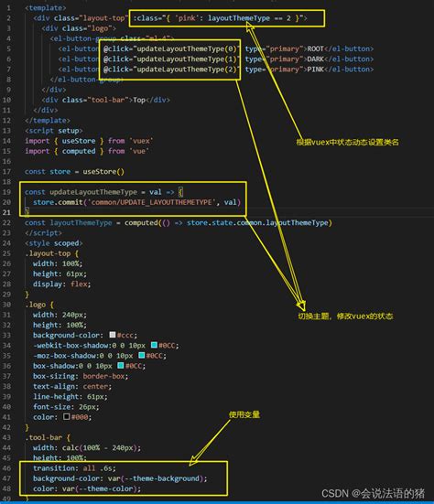
Task: Click the <style scoped> tag
Action: (54, 243)
